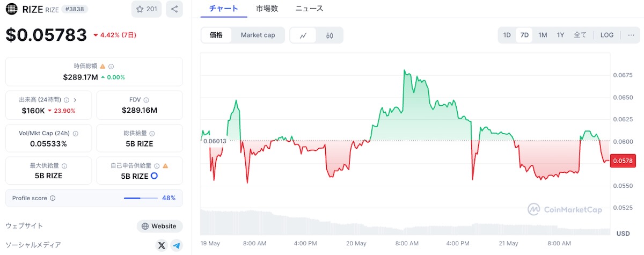This screenshot has width=644, height=255.
Task: Click the star watchlist icon showing 201
Action: [147, 9]
